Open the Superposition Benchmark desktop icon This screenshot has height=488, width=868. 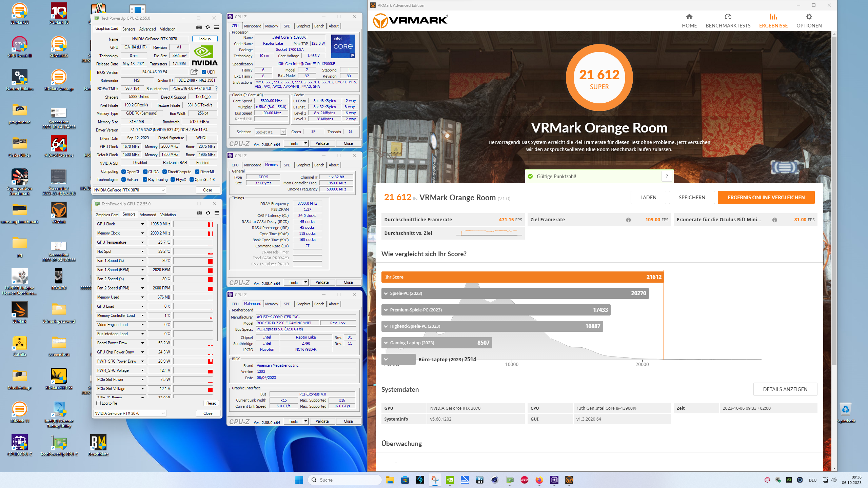coord(20,182)
